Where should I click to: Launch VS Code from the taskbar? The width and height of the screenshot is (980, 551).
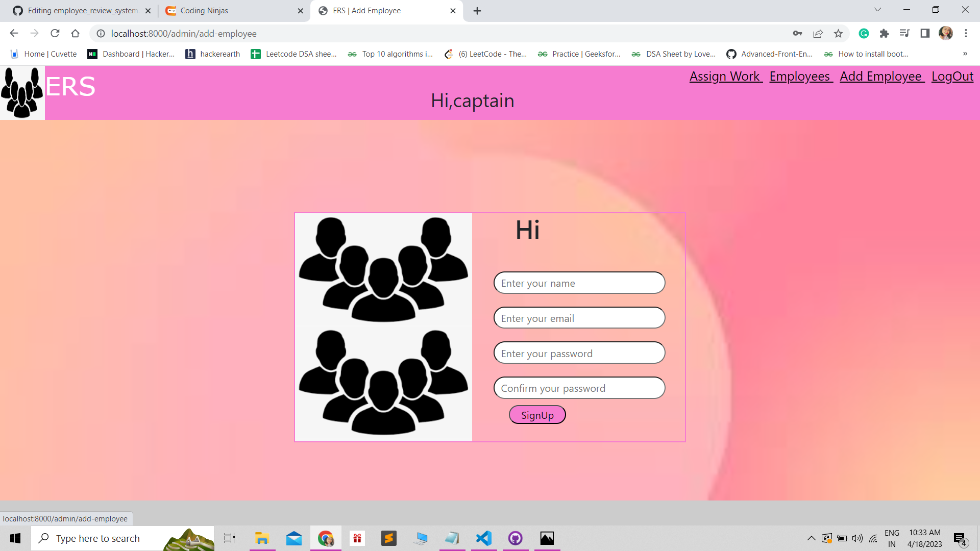483,538
